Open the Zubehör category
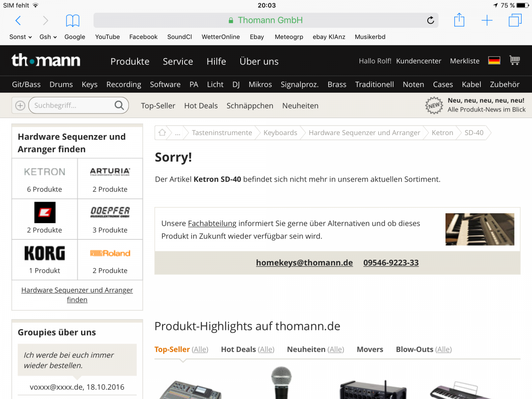Viewport: 532px width, 399px height. [x=505, y=84]
